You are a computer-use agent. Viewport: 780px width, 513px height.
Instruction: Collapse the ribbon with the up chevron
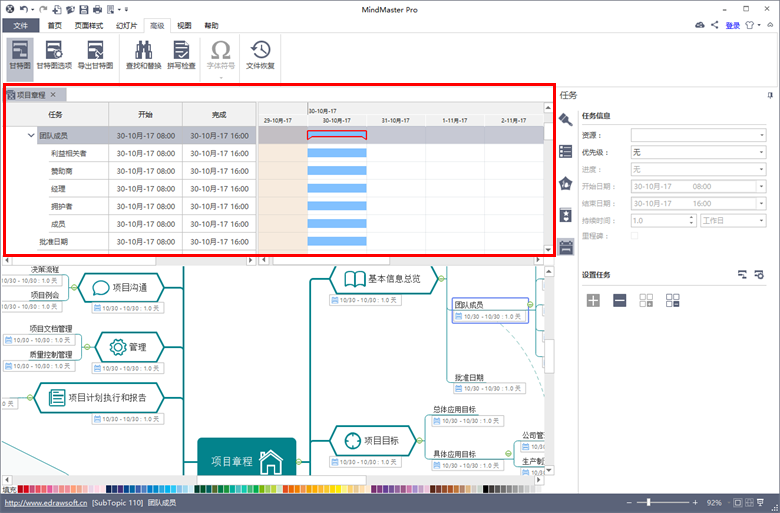point(770,25)
